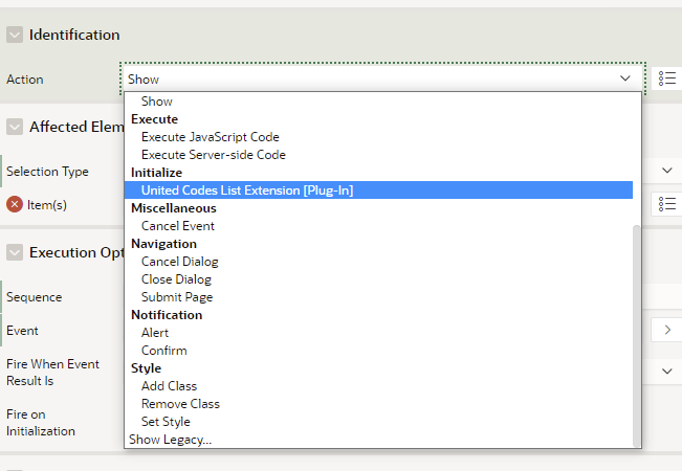Click the Event row arrow button
The height and width of the screenshot is (471, 682).
[x=667, y=330]
